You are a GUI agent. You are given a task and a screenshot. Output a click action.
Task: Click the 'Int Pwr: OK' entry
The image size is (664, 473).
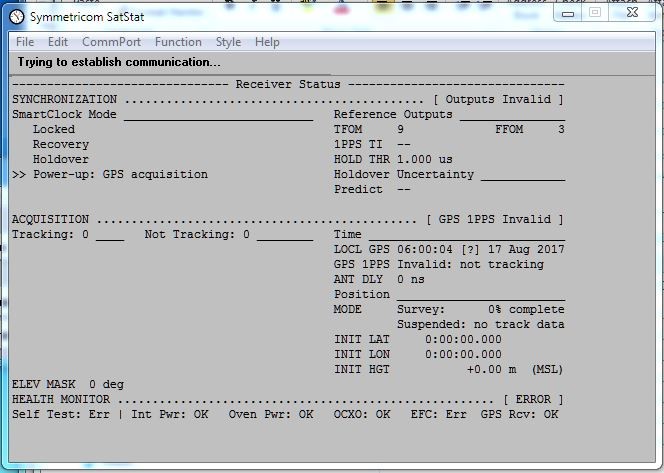pyautogui.click(x=170, y=415)
